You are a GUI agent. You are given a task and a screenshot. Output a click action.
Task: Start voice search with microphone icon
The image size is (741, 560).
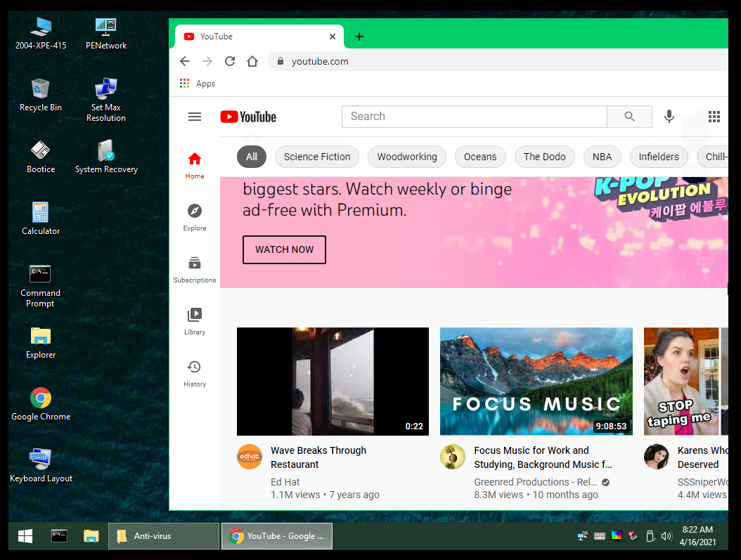669,117
